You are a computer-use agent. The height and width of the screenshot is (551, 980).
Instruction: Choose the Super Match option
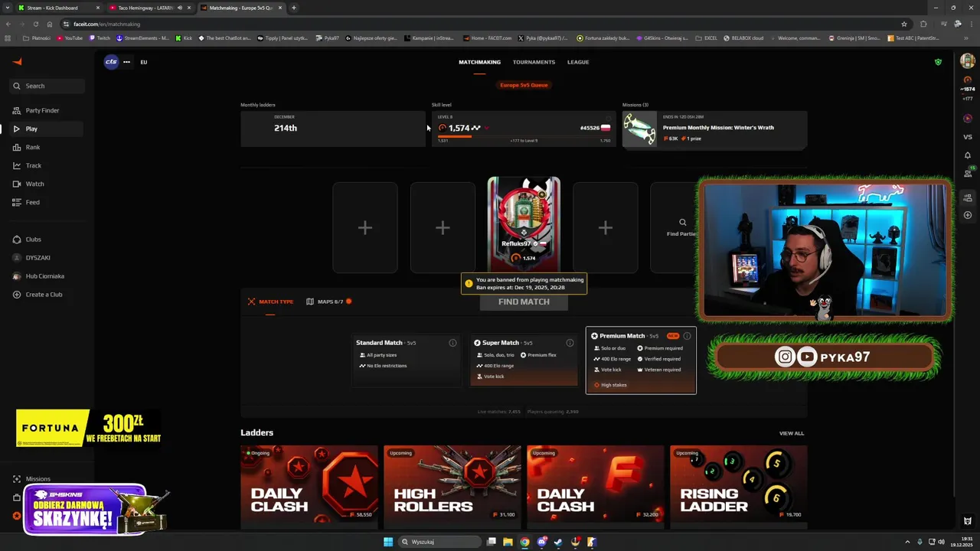(x=524, y=360)
